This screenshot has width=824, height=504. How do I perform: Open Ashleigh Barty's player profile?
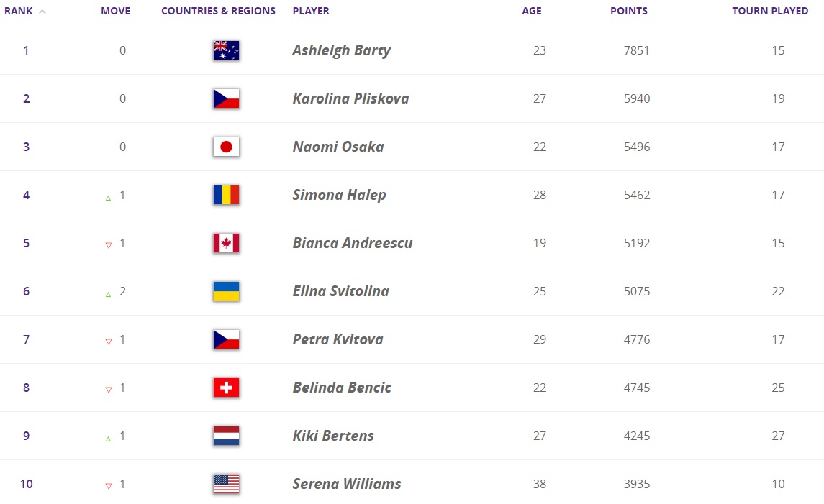click(x=341, y=50)
